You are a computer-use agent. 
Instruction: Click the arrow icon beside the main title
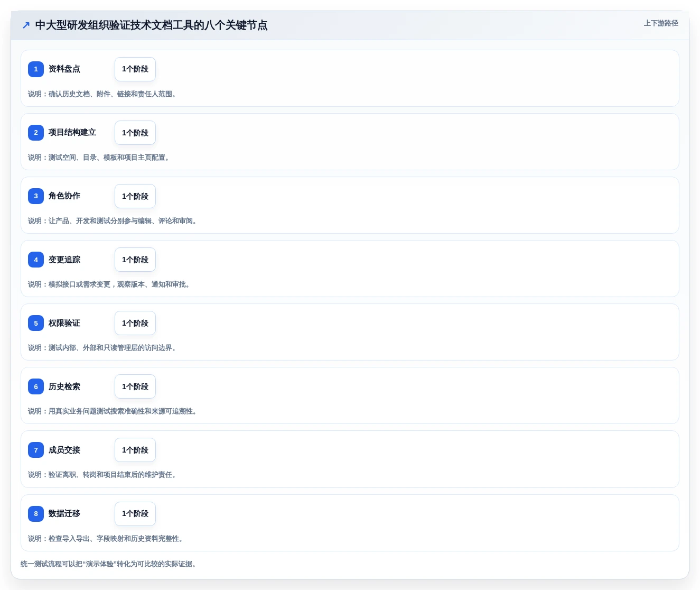coord(26,25)
